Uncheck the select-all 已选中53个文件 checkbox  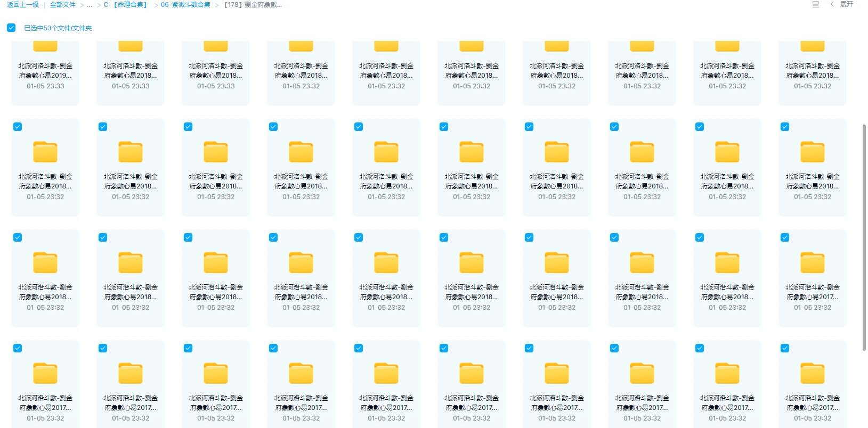[11, 28]
